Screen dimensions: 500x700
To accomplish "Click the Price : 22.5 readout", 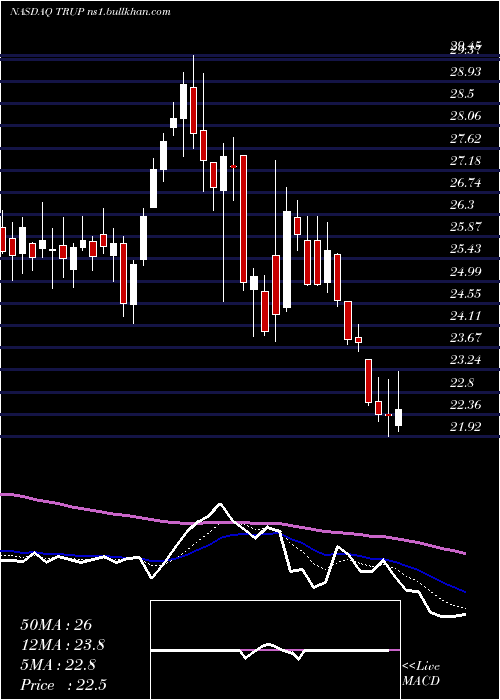I will click(63, 684).
